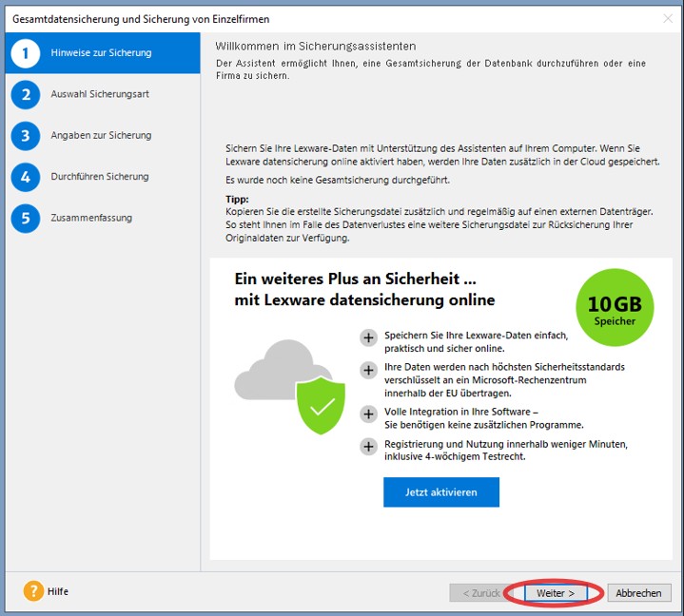Screen dimensions: 684x616
Task: Click the '< Zurück' button
Action: point(481,593)
